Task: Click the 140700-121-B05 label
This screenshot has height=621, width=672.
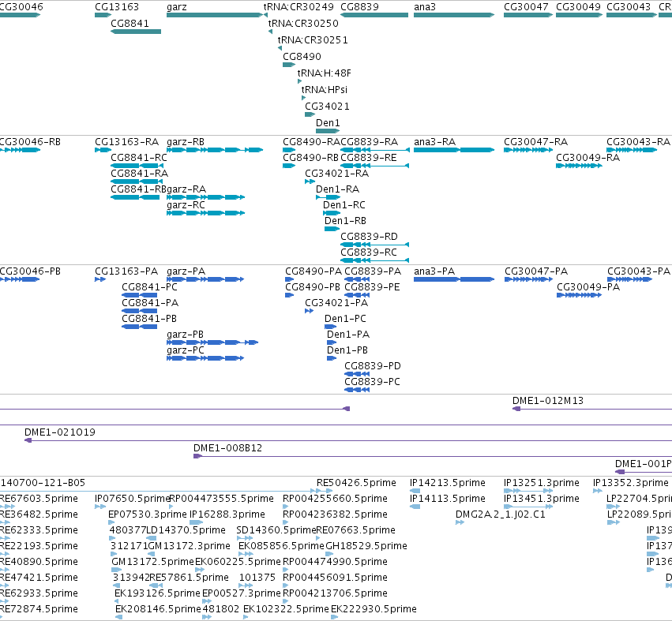Action: pyautogui.click(x=43, y=483)
